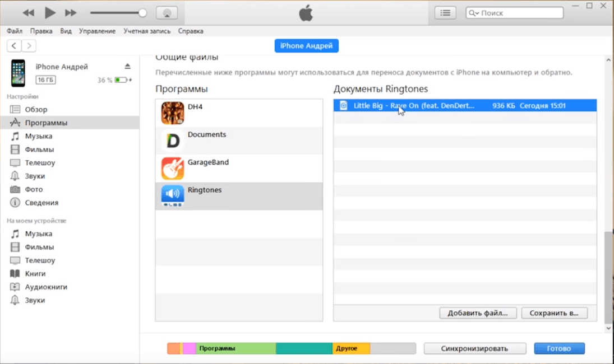Toggle the list view button
This screenshot has width=614, height=364.
[445, 13]
